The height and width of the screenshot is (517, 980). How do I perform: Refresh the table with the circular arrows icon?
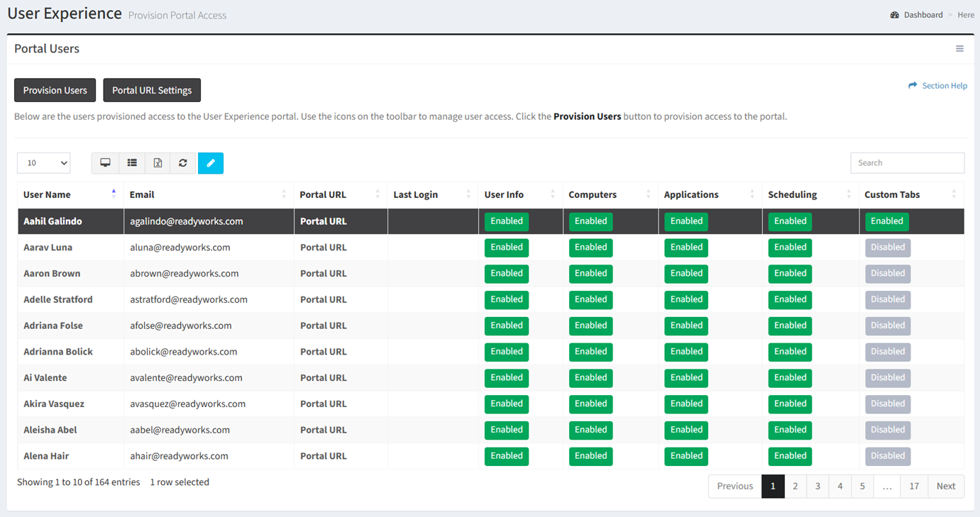(x=183, y=163)
